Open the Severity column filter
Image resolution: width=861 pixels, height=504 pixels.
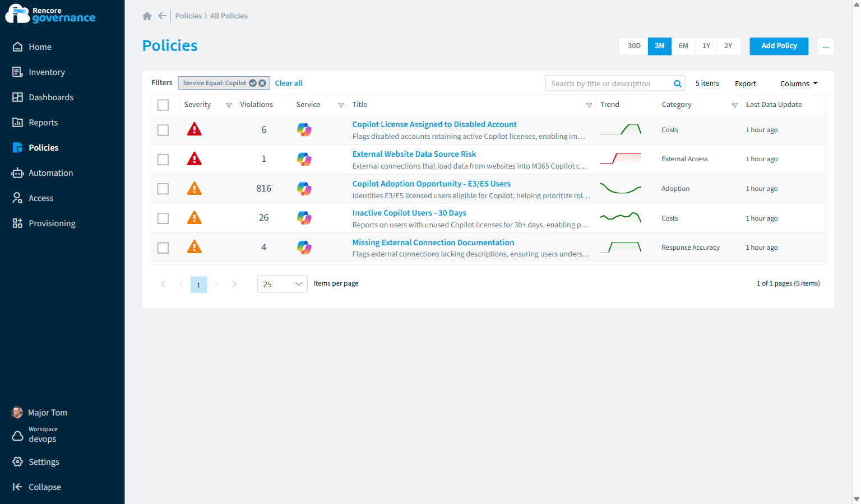click(x=229, y=105)
